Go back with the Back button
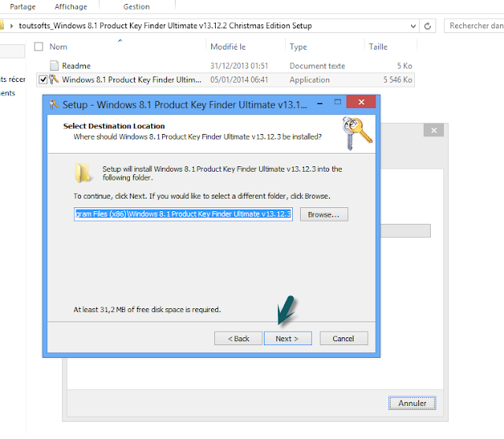The height and width of the screenshot is (439, 504). click(238, 338)
